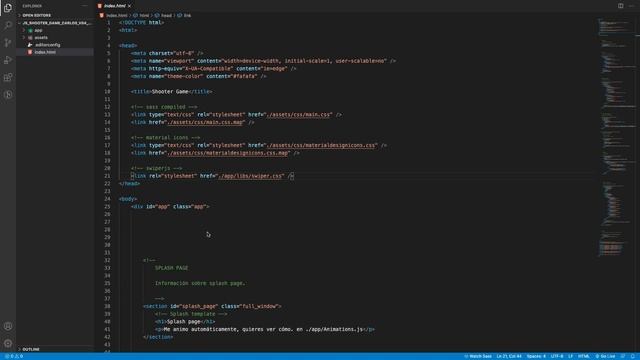Open the Search view in activity bar
The width and height of the screenshot is (640, 360).
point(8,25)
